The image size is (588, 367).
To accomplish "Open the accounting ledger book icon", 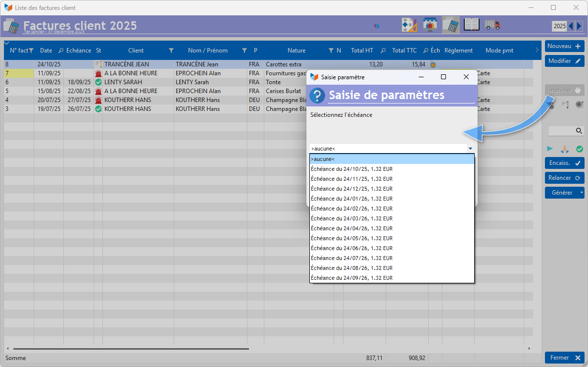I will point(471,25).
